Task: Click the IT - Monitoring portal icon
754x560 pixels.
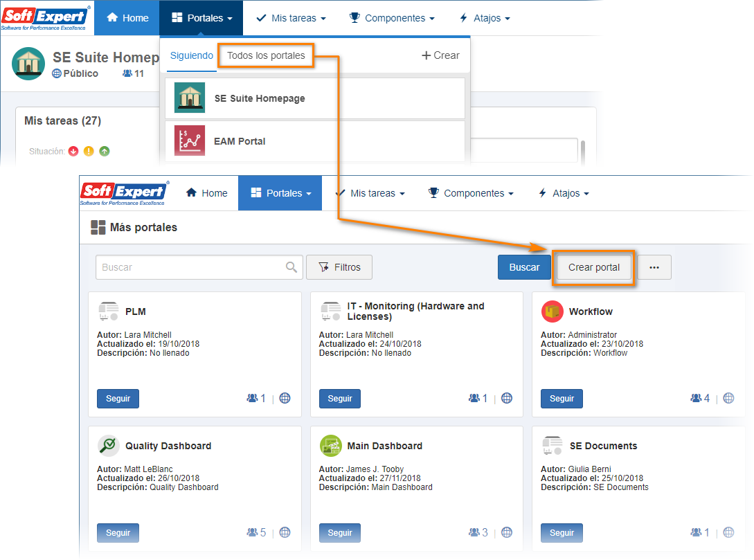Action: pyautogui.click(x=330, y=311)
